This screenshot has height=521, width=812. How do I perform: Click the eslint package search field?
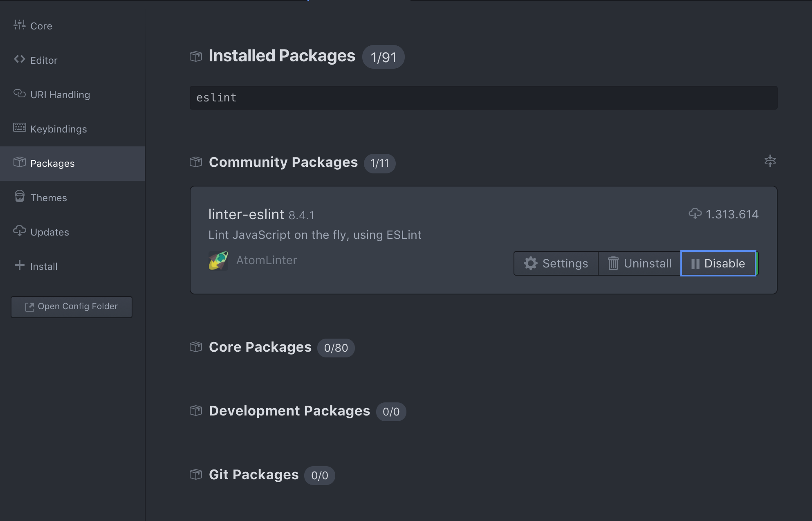(482, 97)
